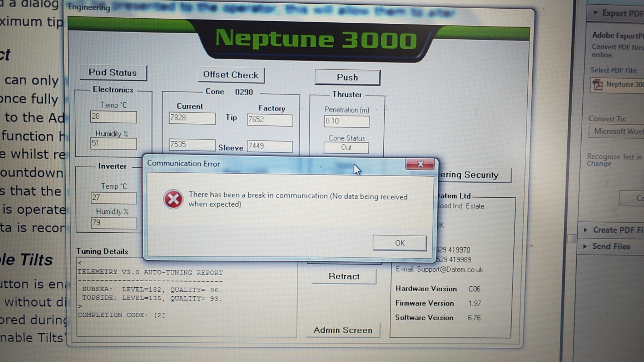Screen dimensions: 644x362
Task: Click the Current Tip value field
Action: click(192, 118)
